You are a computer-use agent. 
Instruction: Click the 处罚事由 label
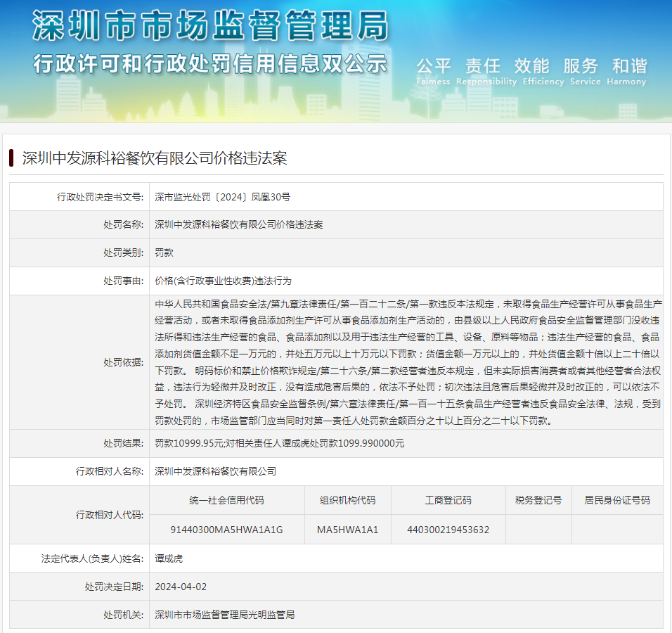coord(124,281)
